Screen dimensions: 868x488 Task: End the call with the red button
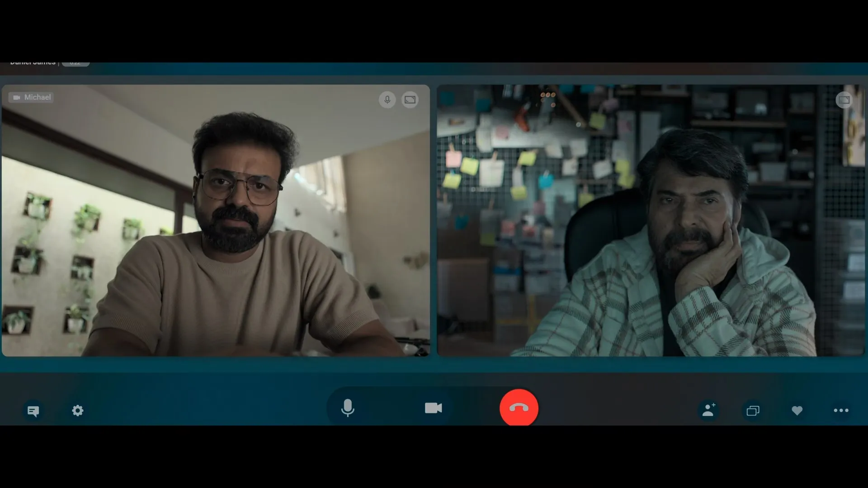pyautogui.click(x=519, y=408)
